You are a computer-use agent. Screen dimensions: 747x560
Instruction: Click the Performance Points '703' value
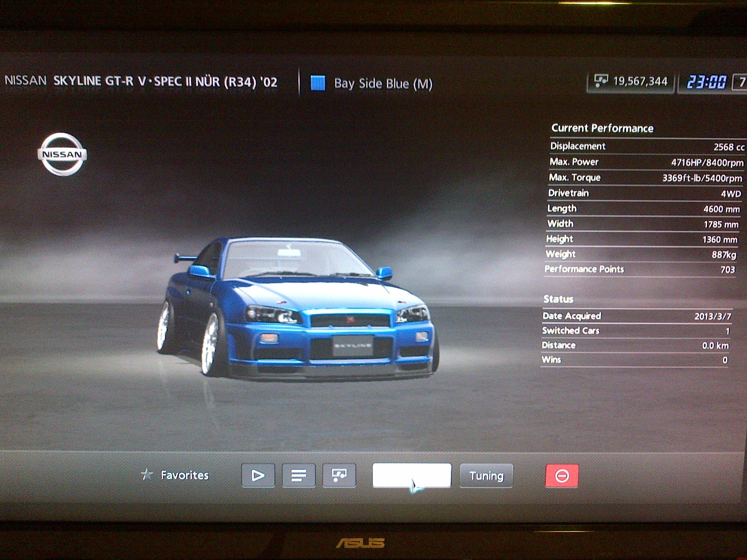coord(727,269)
